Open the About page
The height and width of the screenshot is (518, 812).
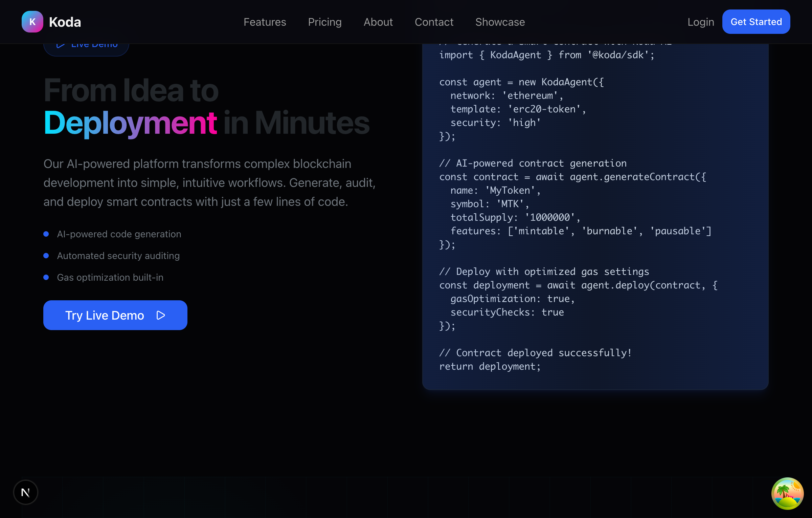378,22
